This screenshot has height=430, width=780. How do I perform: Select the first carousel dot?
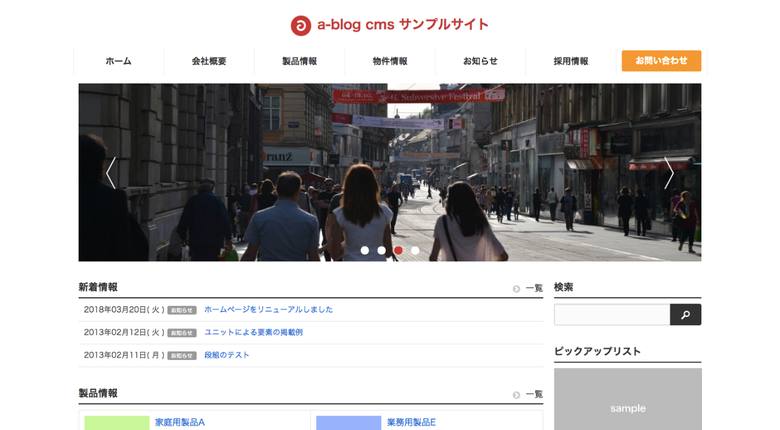tap(365, 250)
